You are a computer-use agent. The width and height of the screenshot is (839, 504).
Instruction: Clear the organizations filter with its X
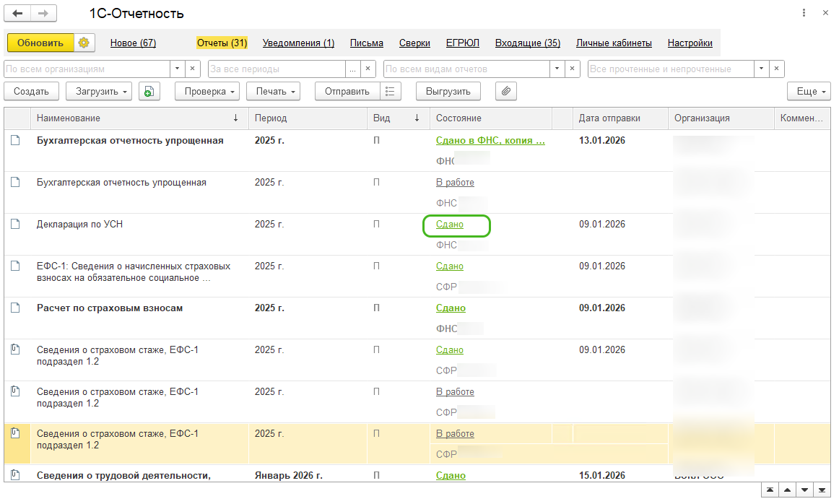(x=193, y=69)
